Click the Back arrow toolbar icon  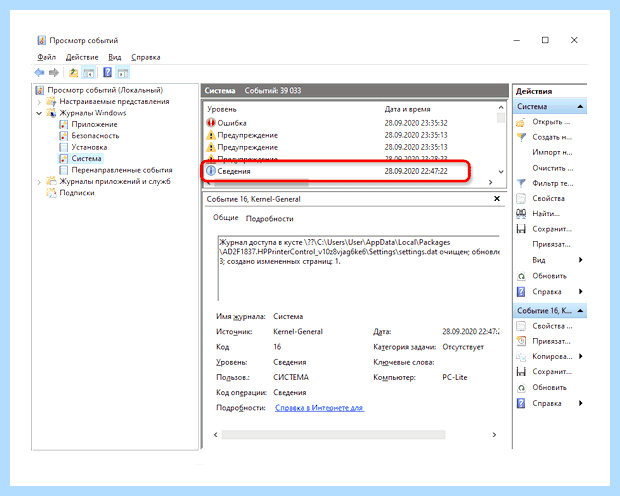[x=39, y=72]
